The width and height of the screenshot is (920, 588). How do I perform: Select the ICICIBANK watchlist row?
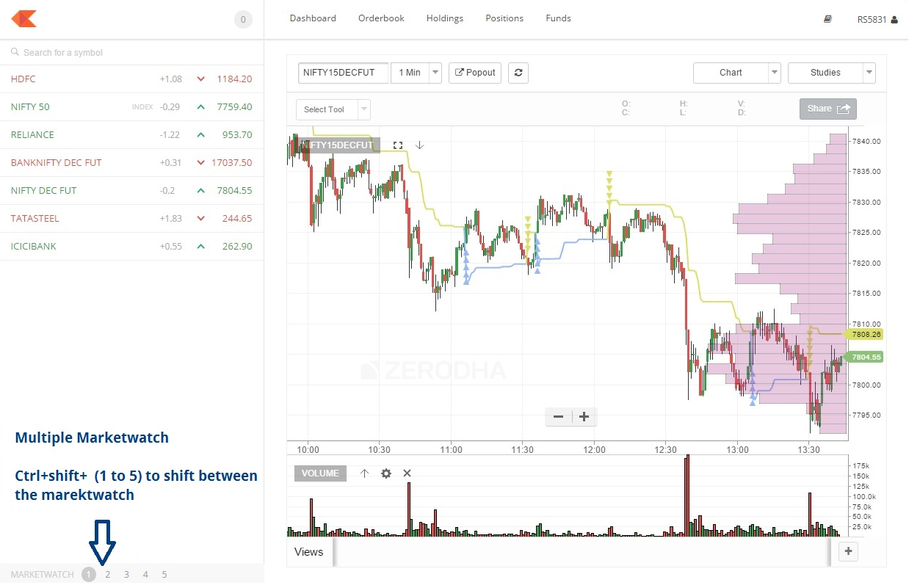tap(132, 247)
